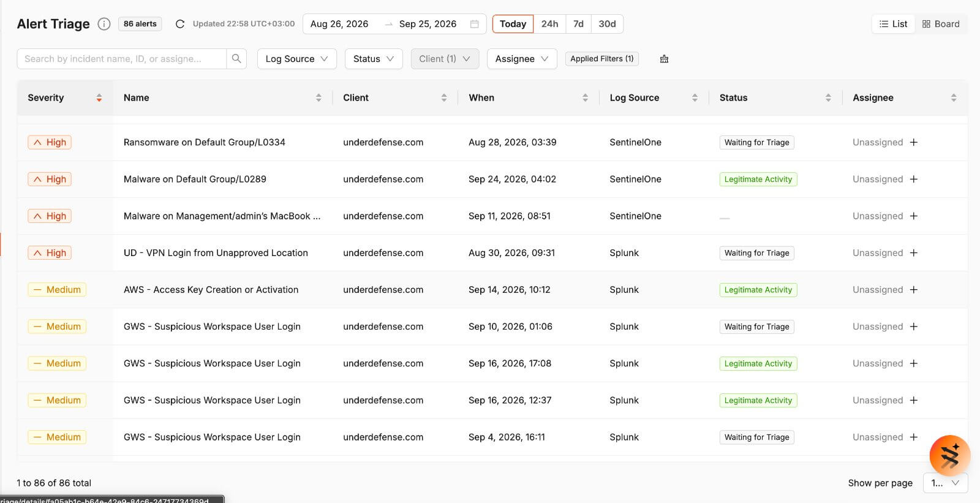980x503 pixels.
Task: Click the Sep 25, 2026 end date
Action: 428,24
